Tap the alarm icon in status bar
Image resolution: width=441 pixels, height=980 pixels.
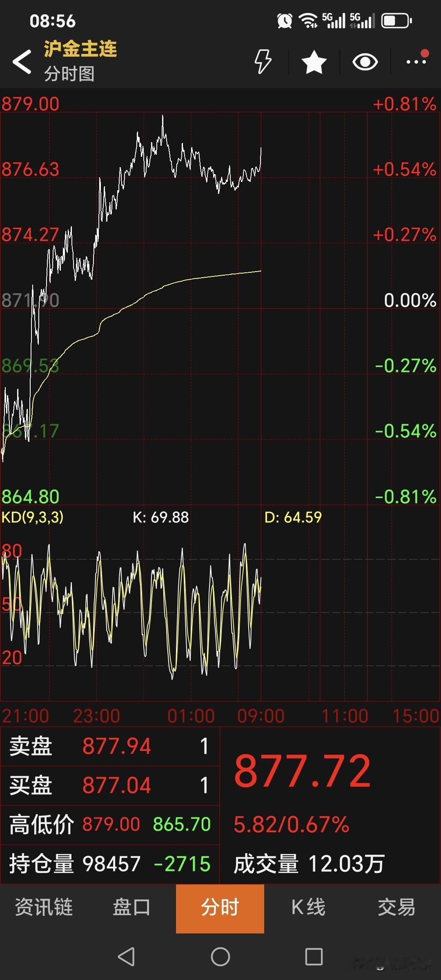285,21
